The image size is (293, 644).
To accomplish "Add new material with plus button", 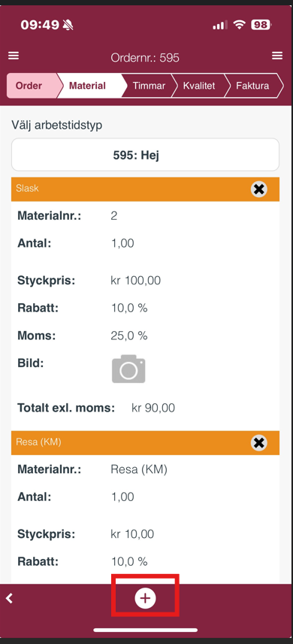I will 145,598.
